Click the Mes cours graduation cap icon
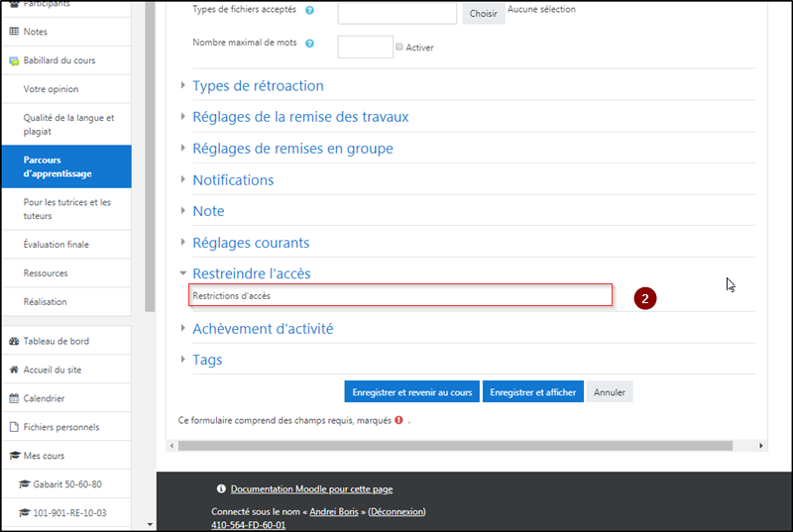Image resolution: width=793 pixels, height=532 pixels. (14, 456)
